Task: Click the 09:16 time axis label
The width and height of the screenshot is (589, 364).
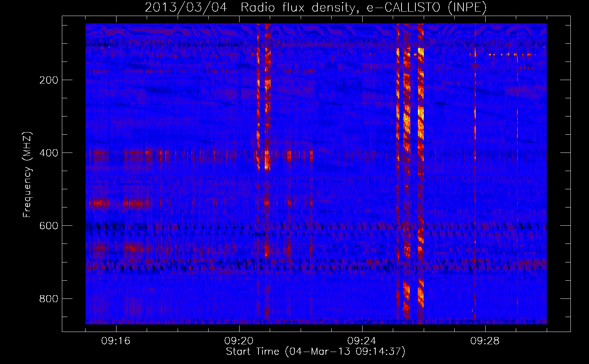Action: tap(116, 341)
